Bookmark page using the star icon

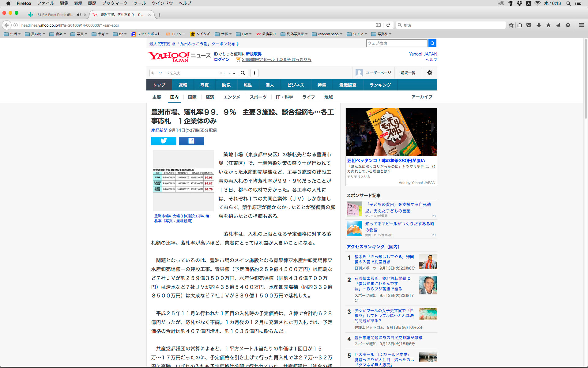pos(511,25)
